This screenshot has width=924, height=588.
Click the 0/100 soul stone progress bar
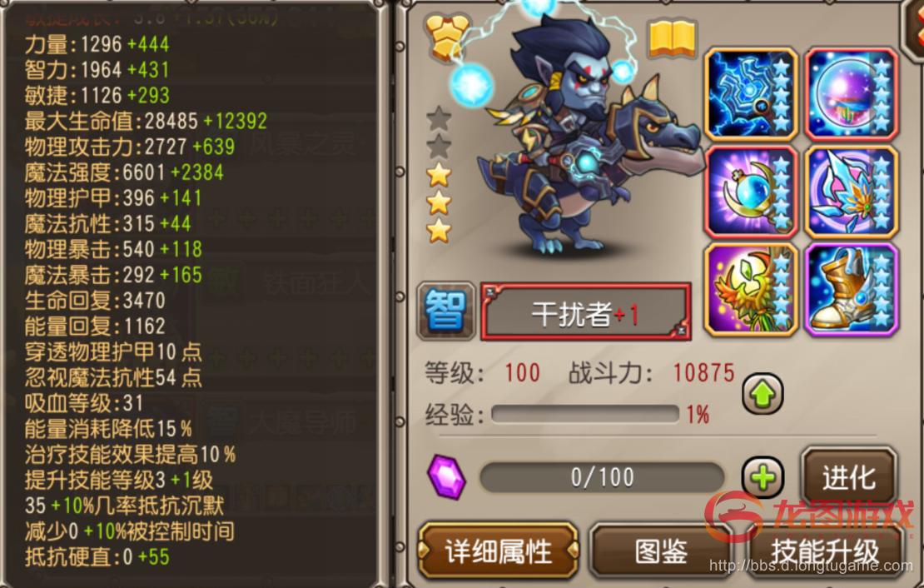pos(602,477)
